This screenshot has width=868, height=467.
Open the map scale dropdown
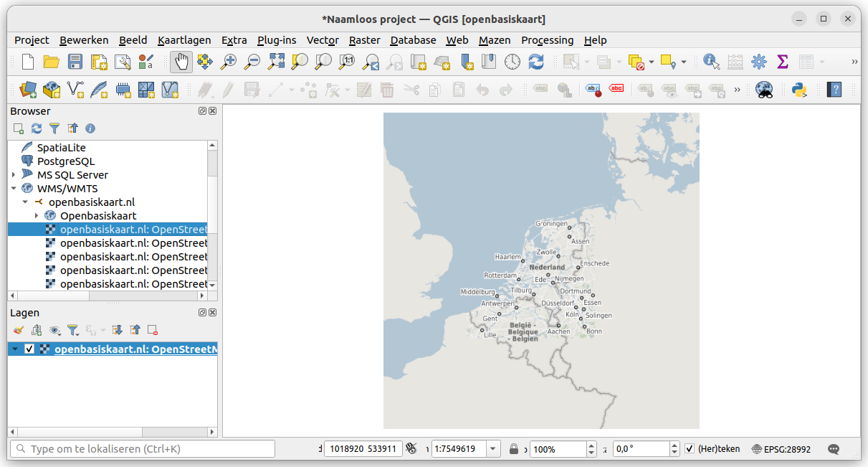pos(493,449)
